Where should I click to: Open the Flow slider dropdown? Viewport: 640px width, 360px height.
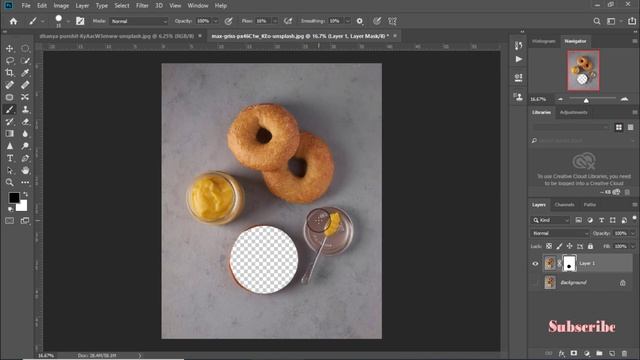pyautogui.click(x=275, y=21)
